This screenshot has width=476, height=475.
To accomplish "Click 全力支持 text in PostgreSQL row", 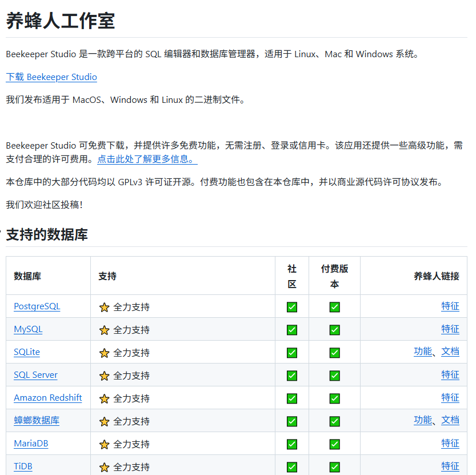I will click(x=131, y=307).
